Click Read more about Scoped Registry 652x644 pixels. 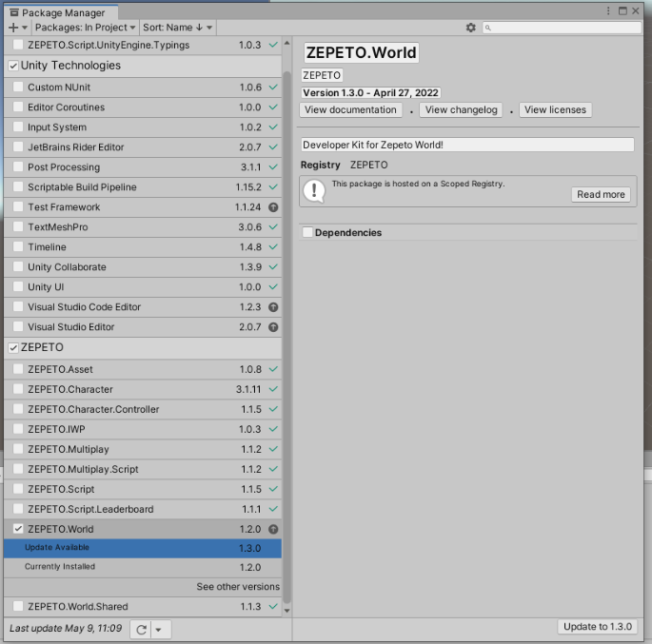coord(601,194)
